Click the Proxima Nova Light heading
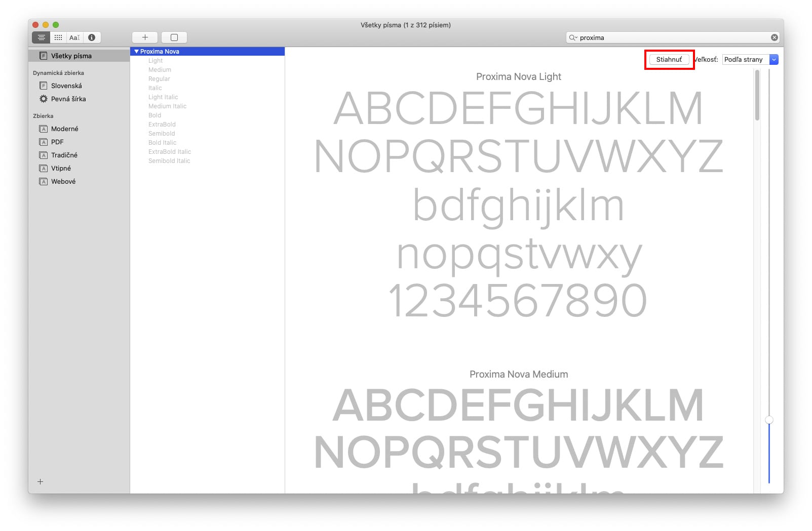The image size is (812, 531). click(518, 76)
